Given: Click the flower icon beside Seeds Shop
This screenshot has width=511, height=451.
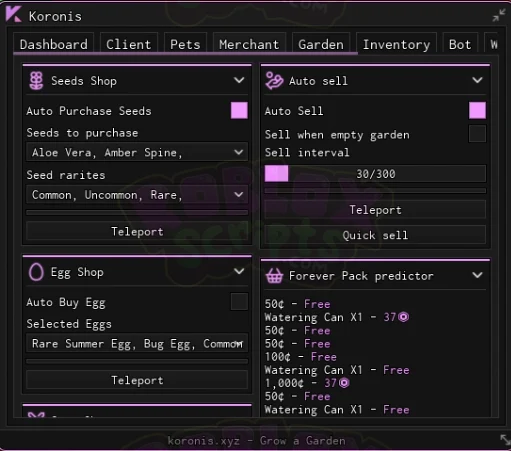Looking at the screenshot, I should [36, 81].
